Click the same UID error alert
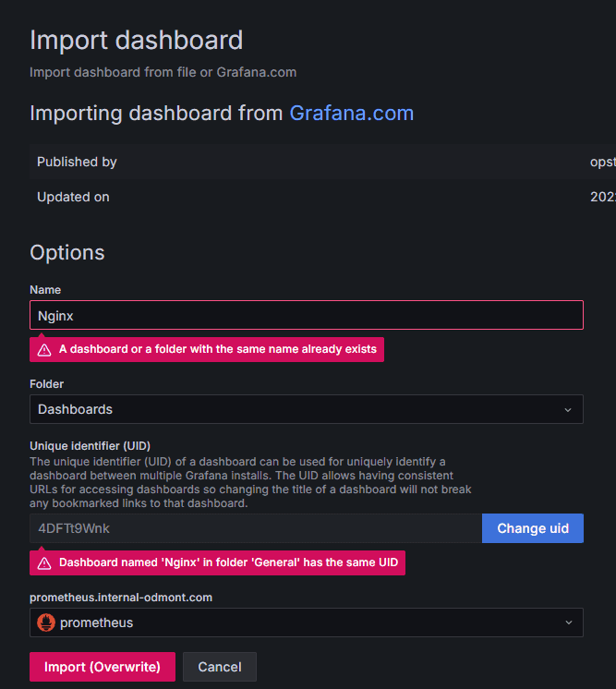 [x=217, y=562]
